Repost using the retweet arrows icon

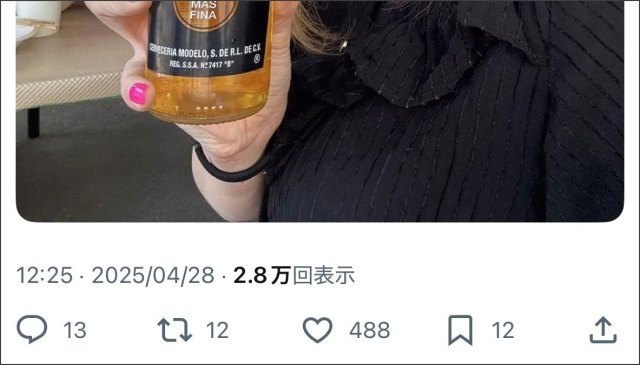[175, 329]
